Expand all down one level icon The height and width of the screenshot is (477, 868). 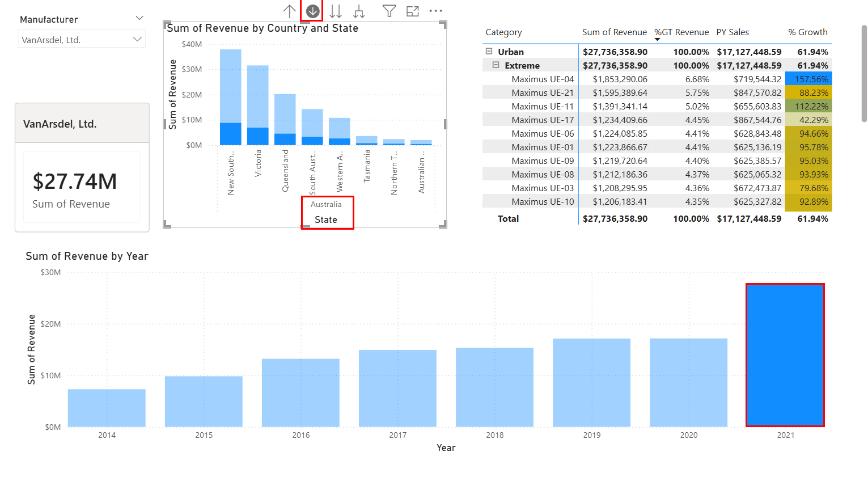pyautogui.click(x=359, y=11)
